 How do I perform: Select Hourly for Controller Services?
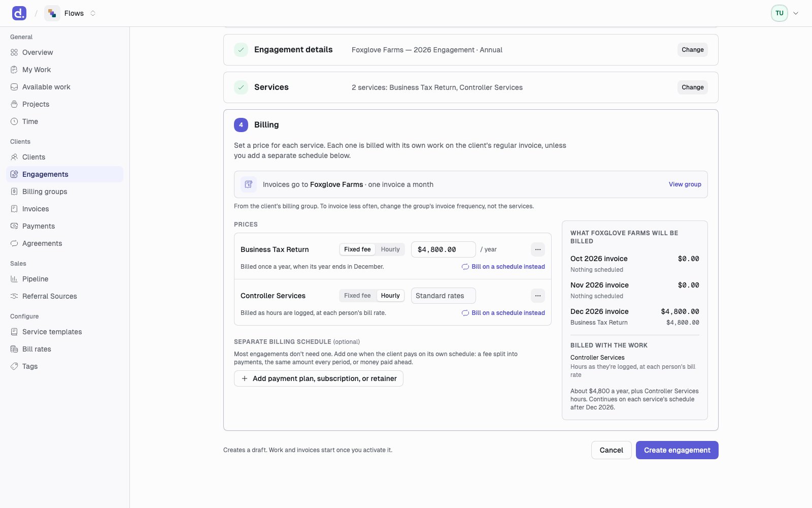(x=390, y=296)
